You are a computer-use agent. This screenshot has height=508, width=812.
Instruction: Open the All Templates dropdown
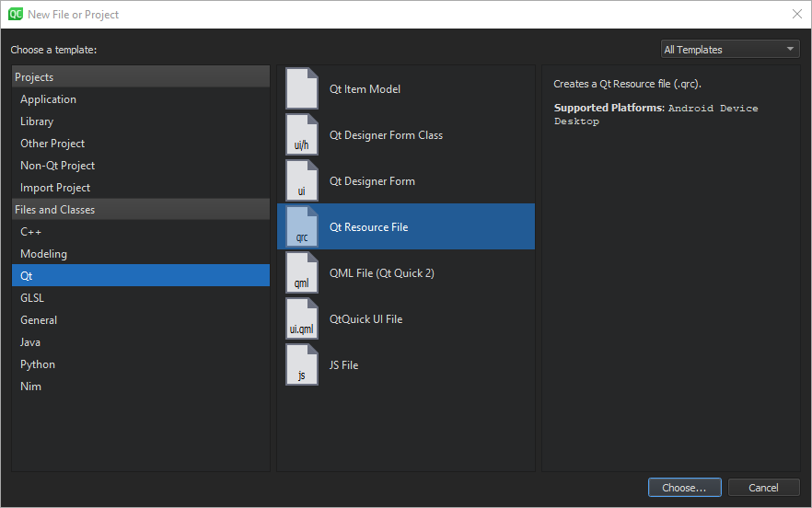click(730, 49)
